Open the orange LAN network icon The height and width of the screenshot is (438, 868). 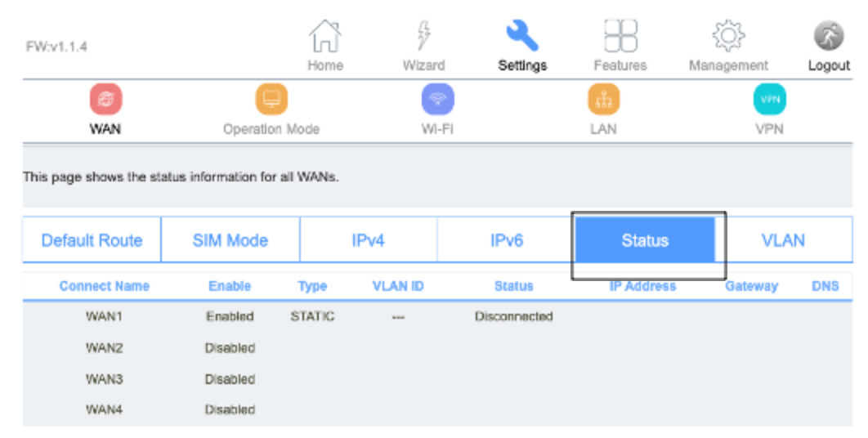tap(603, 99)
